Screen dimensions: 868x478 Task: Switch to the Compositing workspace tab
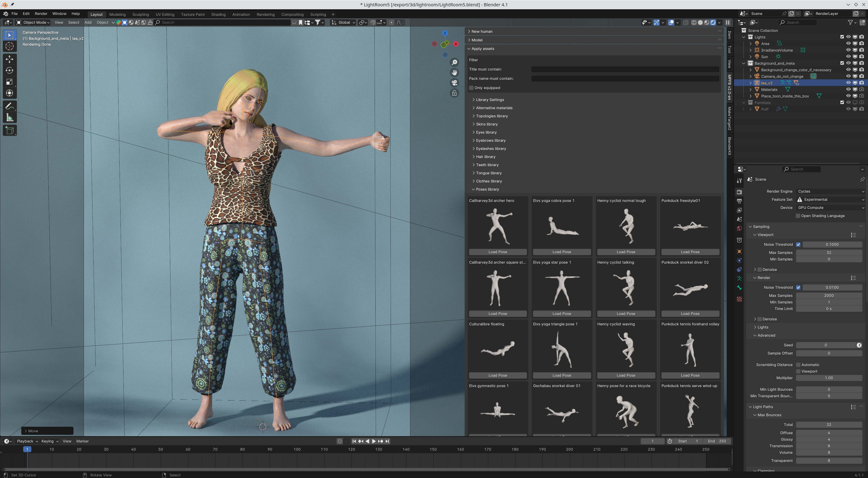click(293, 14)
